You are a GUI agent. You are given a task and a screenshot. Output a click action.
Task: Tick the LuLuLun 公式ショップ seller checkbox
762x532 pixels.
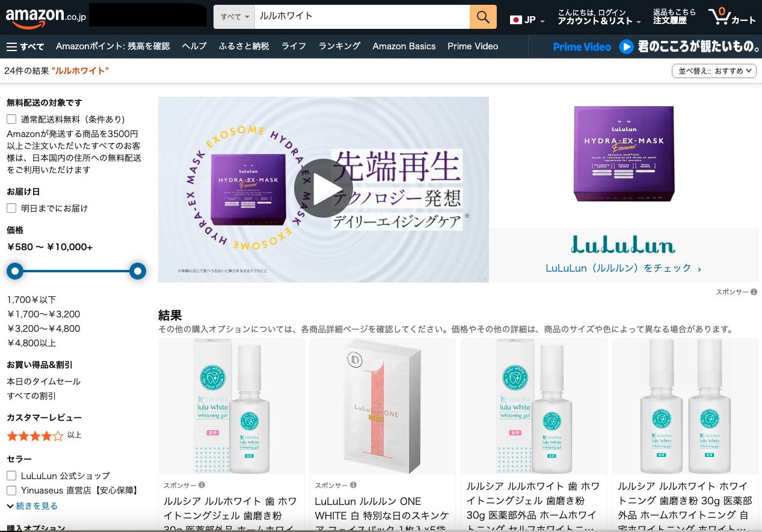[x=11, y=475]
